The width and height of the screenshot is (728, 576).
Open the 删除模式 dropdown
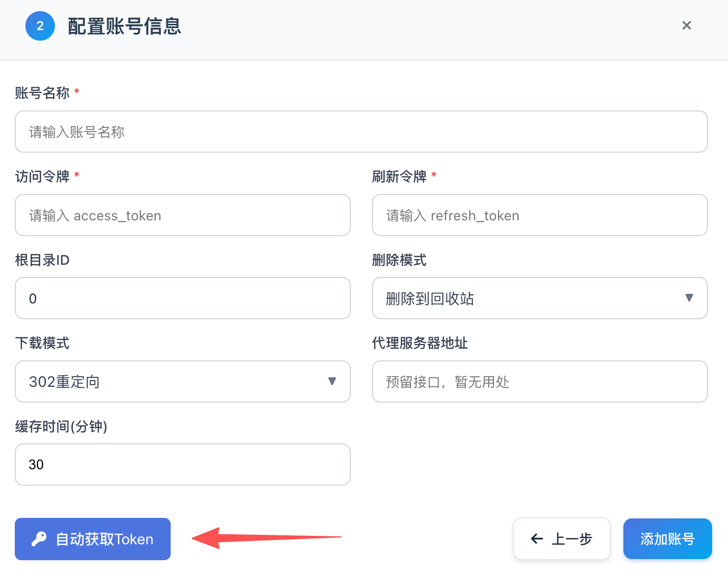pyautogui.click(x=540, y=298)
